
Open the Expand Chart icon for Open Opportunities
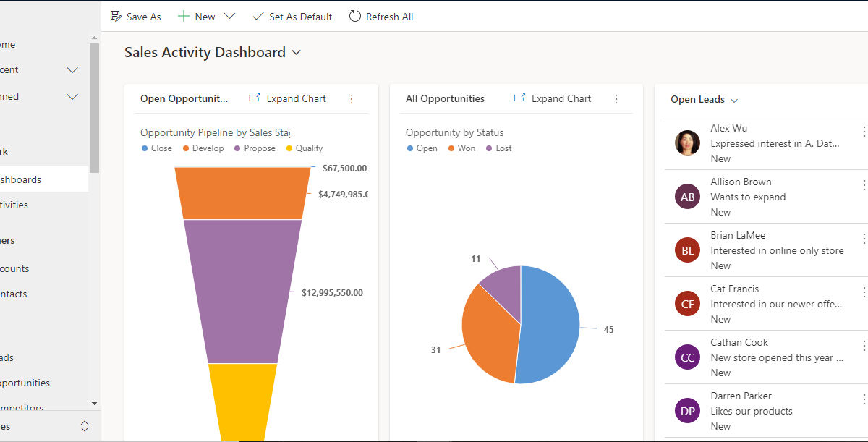coord(255,98)
